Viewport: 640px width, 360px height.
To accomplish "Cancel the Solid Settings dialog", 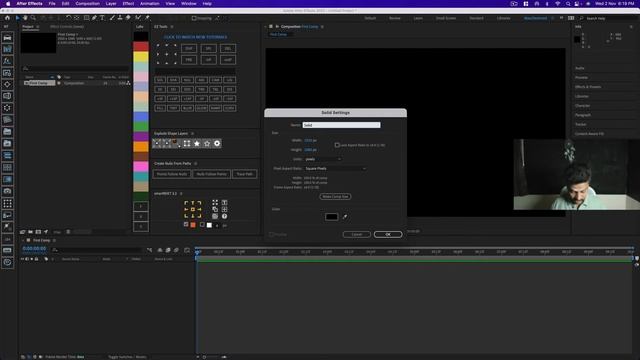I will click(x=357, y=234).
